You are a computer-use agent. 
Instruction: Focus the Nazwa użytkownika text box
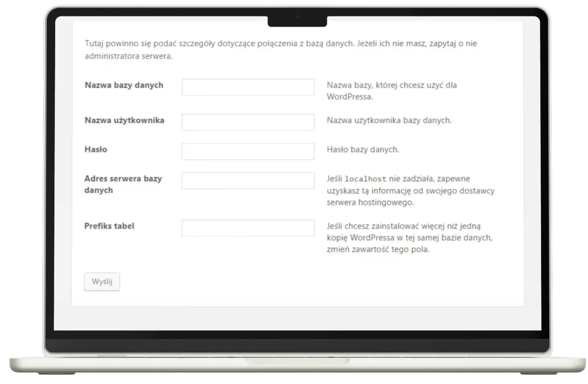point(248,122)
